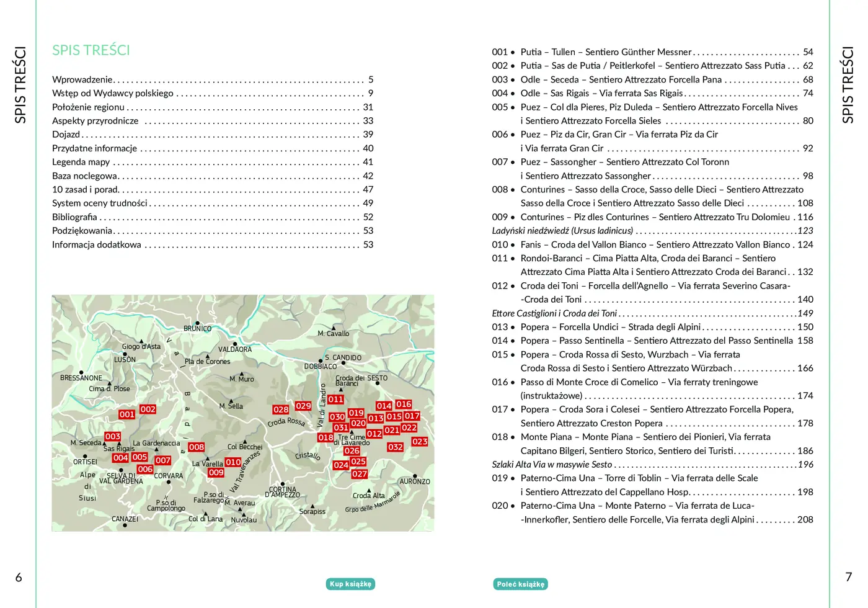Open 'Ladyński niedźwiedź (Ursus ladinicus)' entry
The image size is (868, 608).
[653, 231]
